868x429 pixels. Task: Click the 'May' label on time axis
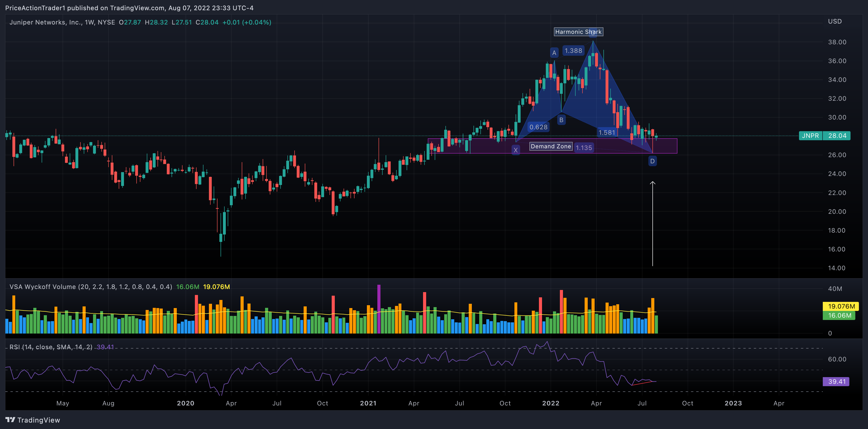pyautogui.click(x=63, y=403)
